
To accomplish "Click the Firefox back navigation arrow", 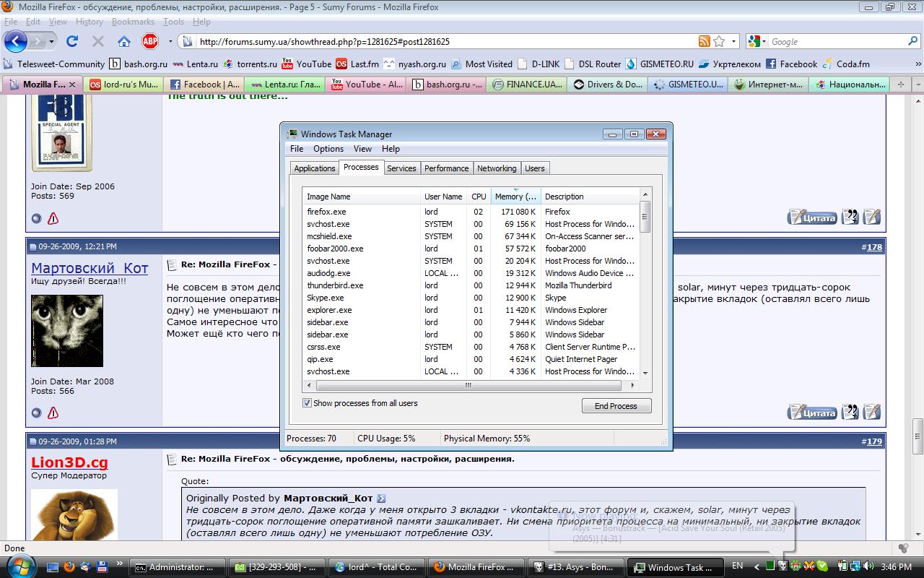I will tap(16, 41).
